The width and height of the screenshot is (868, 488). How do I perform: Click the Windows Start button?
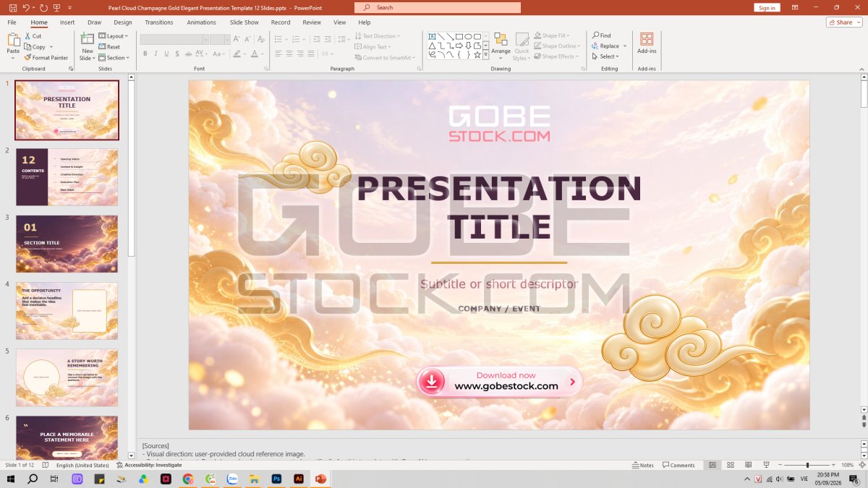pyautogui.click(x=11, y=479)
